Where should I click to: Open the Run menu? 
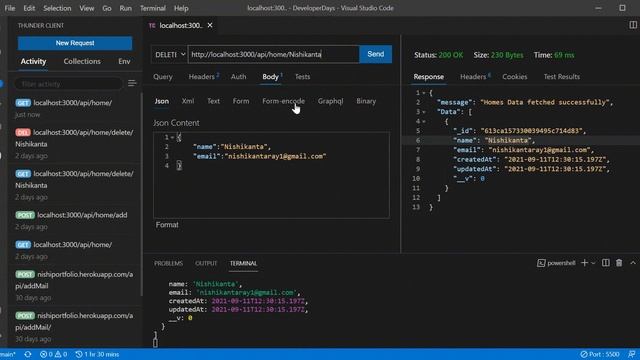pyautogui.click(x=125, y=8)
